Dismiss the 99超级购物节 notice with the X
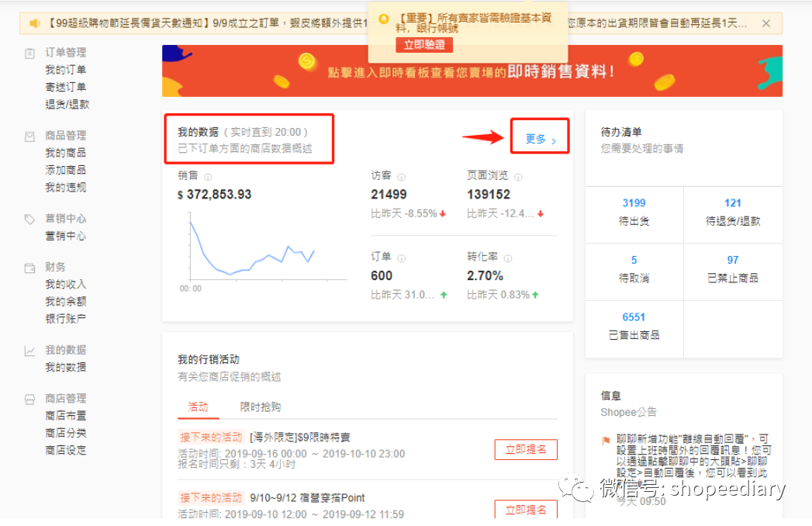812x526 pixels. [766, 22]
